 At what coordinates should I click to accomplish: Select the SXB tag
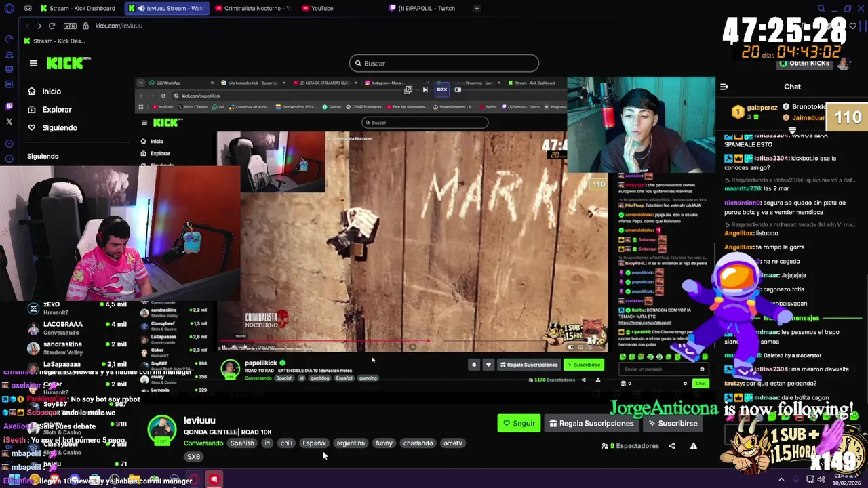tap(193, 457)
